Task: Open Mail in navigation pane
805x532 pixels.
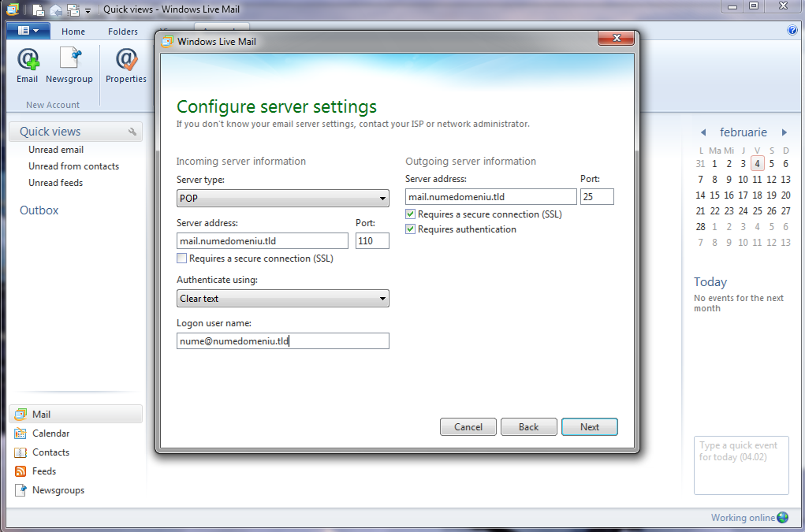Action: pyautogui.click(x=76, y=414)
